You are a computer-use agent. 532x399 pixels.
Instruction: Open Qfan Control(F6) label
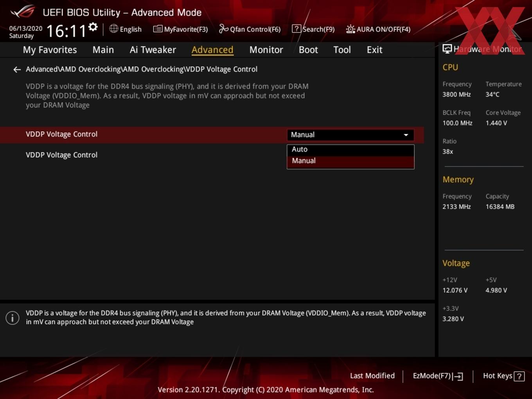pos(255,29)
